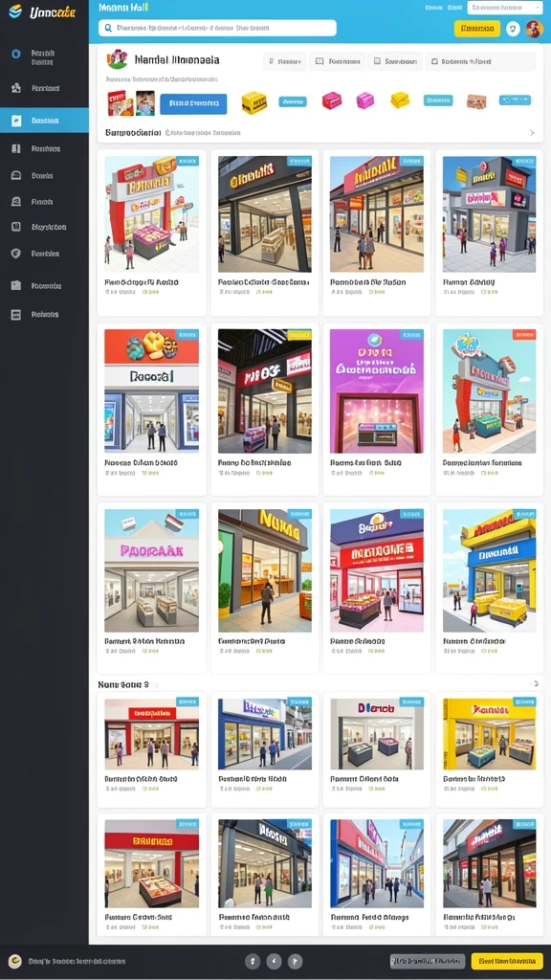The height and width of the screenshot is (980, 551).
Task: Click the brown parcel box category icon
Action: point(476,101)
